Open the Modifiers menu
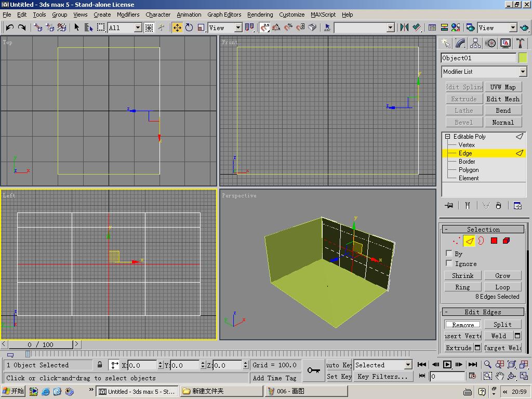The width and height of the screenshot is (532, 399). click(x=128, y=15)
